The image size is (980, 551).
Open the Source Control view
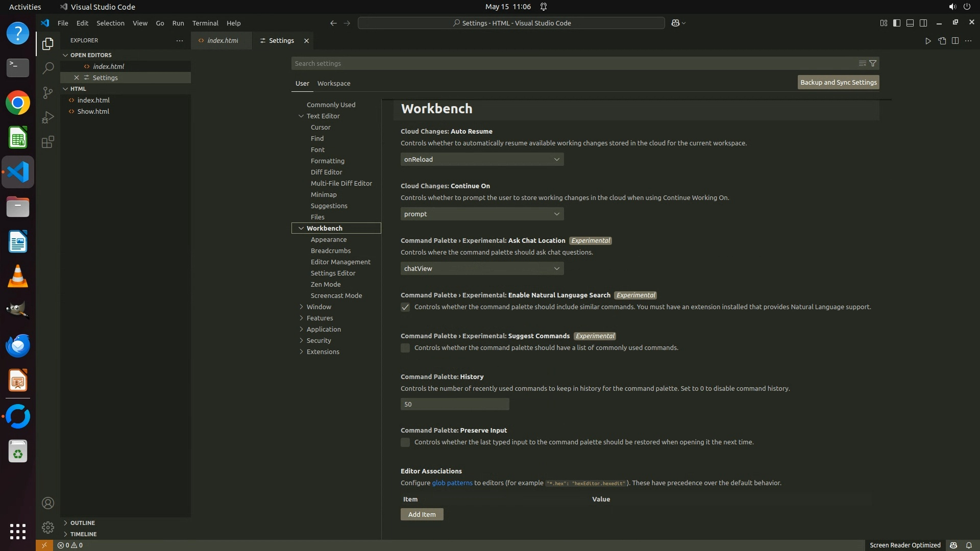(48, 92)
